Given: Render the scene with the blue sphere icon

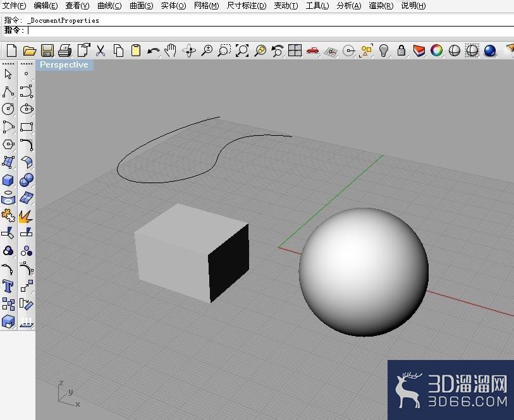Looking at the screenshot, I should (x=490, y=51).
